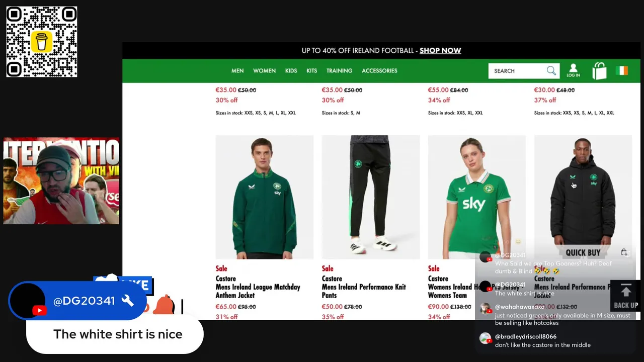This screenshot has height=362, width=644.
Task: Click the search magnifier icon
Action: tap(551, 71)
